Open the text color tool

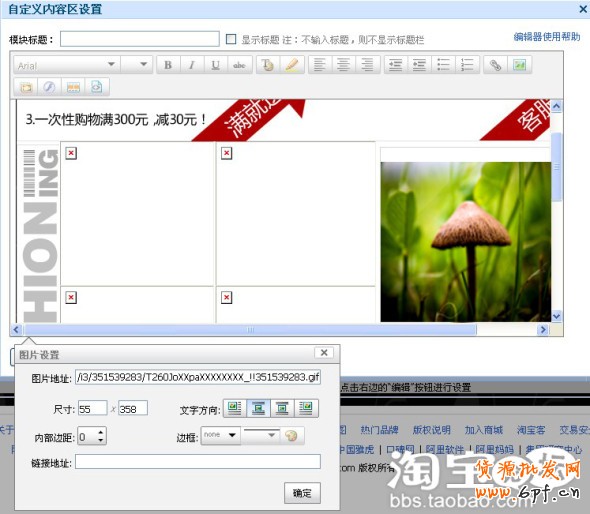click(268, 65)
